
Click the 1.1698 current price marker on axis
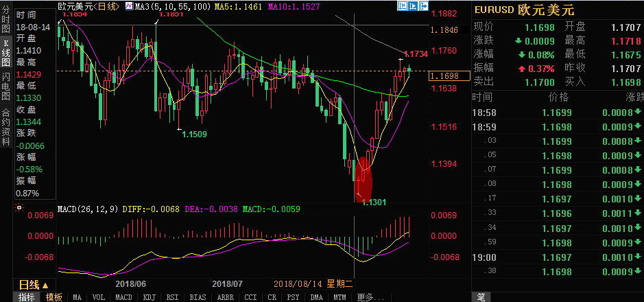pyautogui.click(x=444, y=75)
